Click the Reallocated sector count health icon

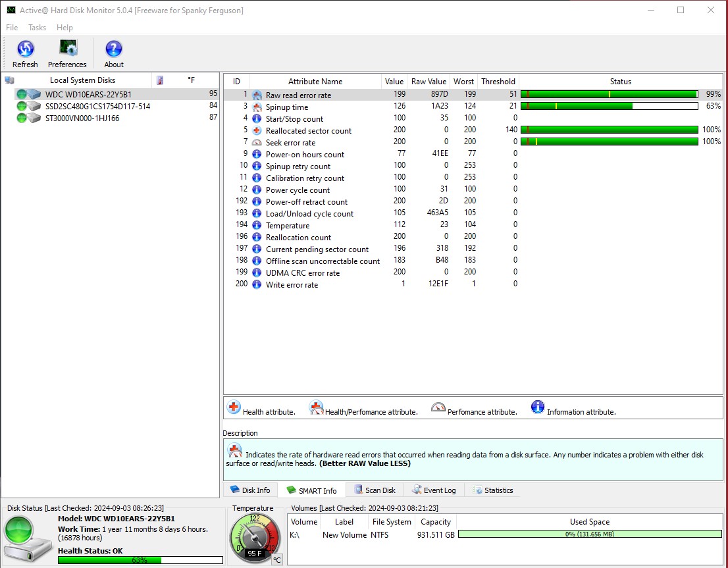[257, 130]
